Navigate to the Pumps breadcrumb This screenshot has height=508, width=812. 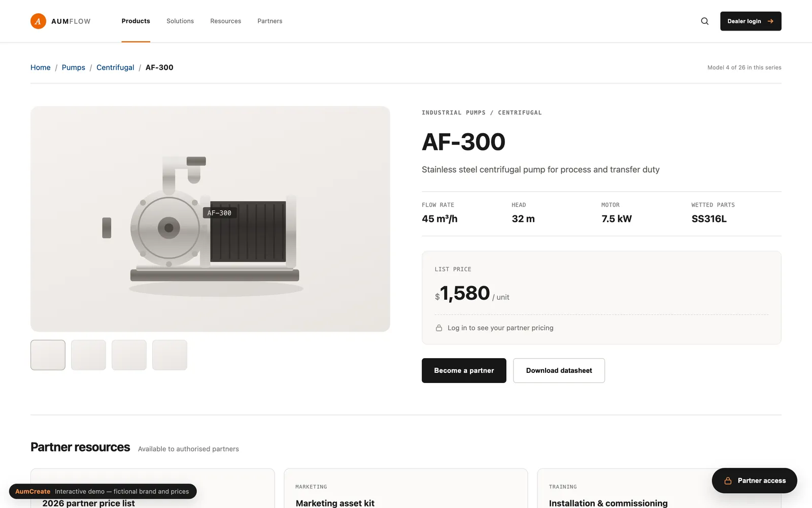tap(74, 68)
